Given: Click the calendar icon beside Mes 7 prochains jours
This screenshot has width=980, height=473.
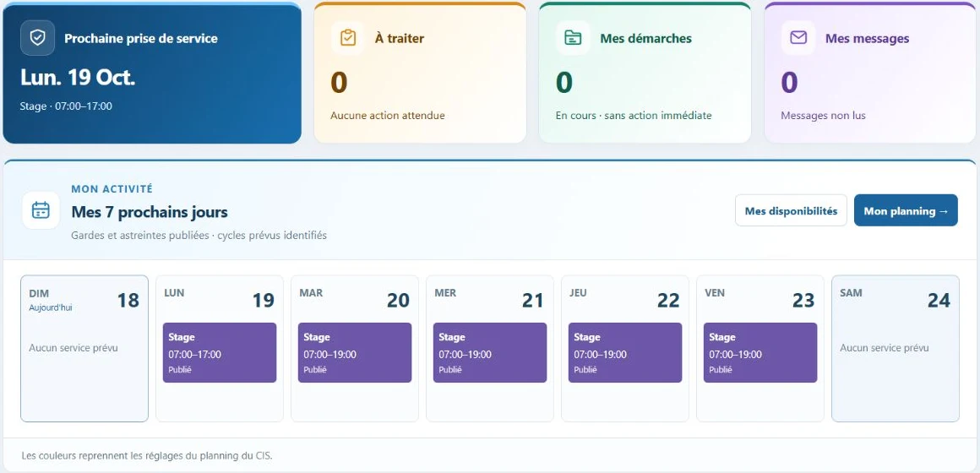Looking at the screenshot, I should [41, 210].
